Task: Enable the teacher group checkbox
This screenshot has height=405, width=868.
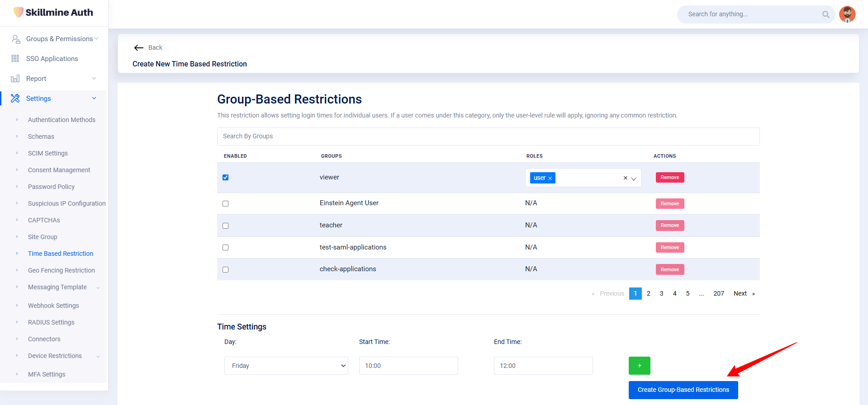Action: [225, 226]
